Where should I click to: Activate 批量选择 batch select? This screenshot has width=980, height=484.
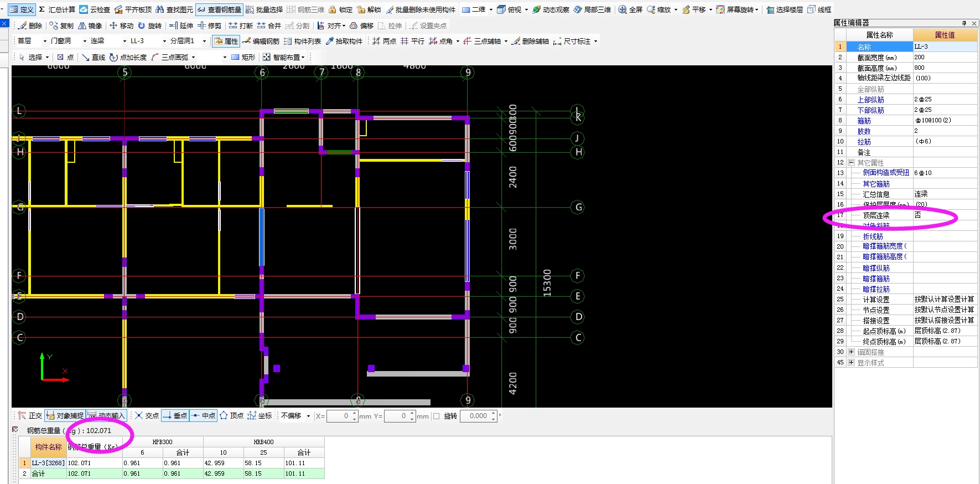264,9
